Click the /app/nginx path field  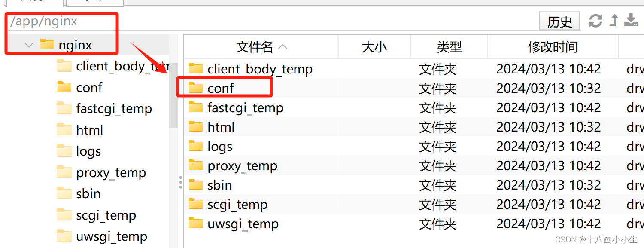coord(270,21)
